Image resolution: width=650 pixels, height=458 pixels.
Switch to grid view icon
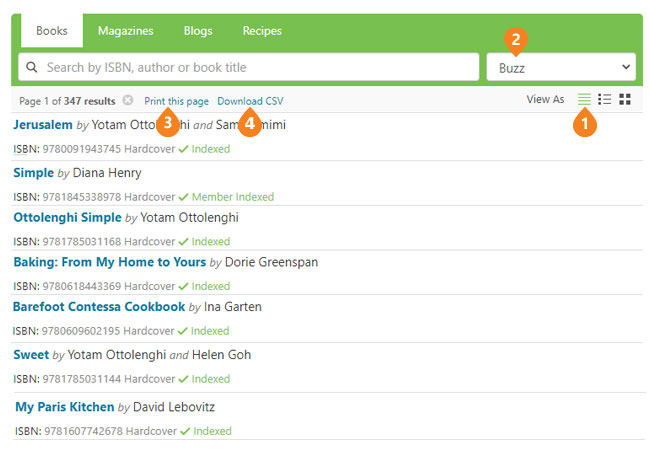coord(625,99)
